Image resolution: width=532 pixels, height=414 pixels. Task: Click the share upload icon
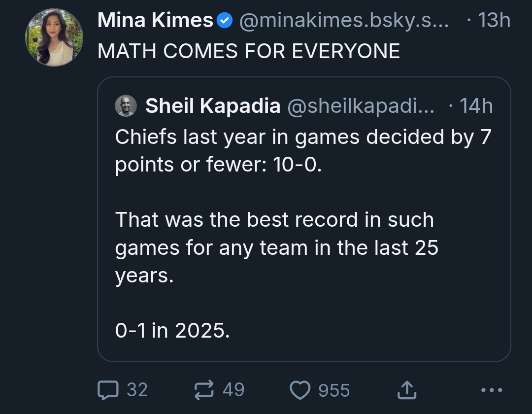(407, 389)
